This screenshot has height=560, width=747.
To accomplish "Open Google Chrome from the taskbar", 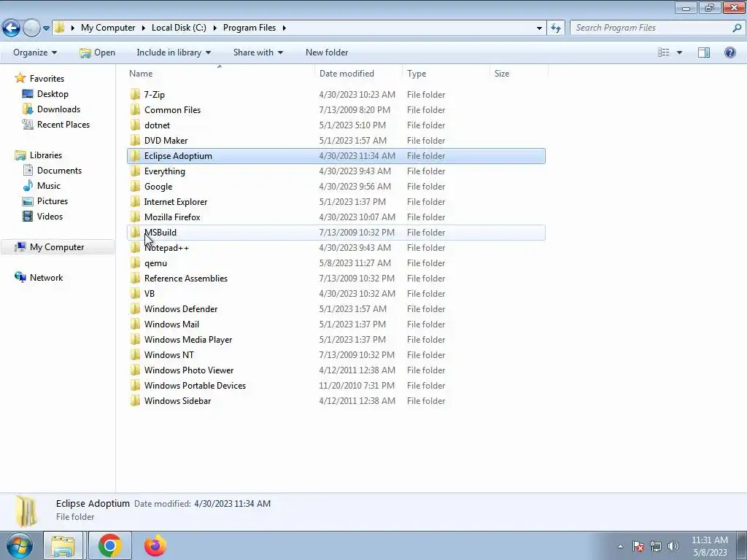I will pyautogui.click(x=110, y=545).
